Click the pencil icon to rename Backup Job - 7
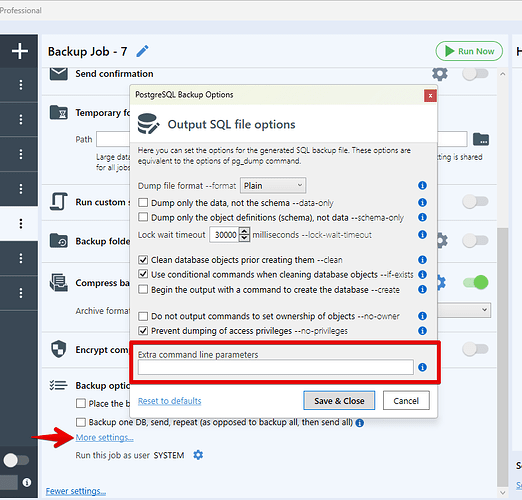Image resolution: width=522 pixels, height=500 pixels. click(x=142, y=51)
